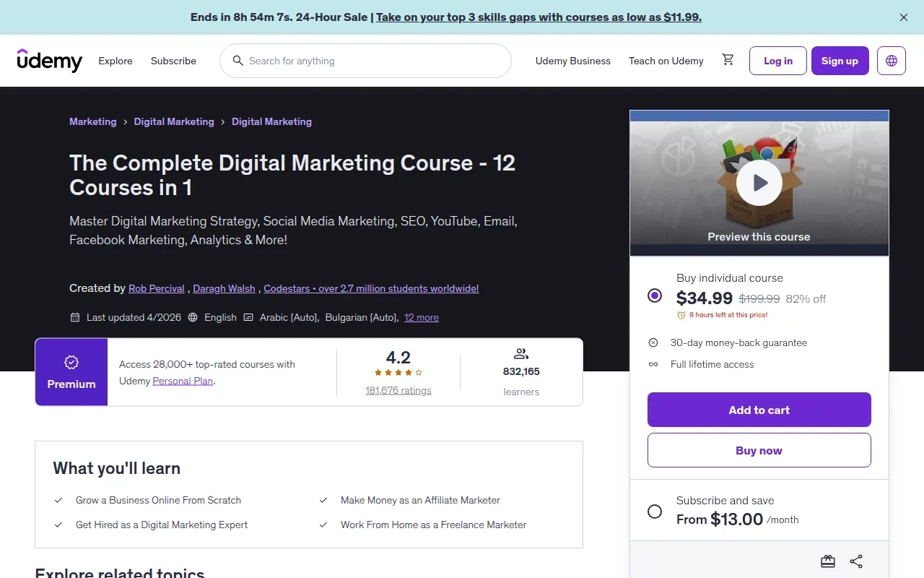Screen dimensions: 924x578
Task: Click the star rating icons
Action: 398,373
